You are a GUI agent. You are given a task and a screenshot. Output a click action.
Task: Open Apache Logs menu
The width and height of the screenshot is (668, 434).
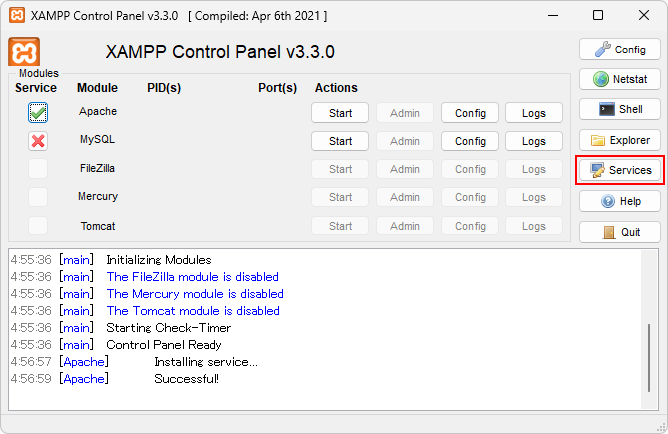[x=534, y=113]
